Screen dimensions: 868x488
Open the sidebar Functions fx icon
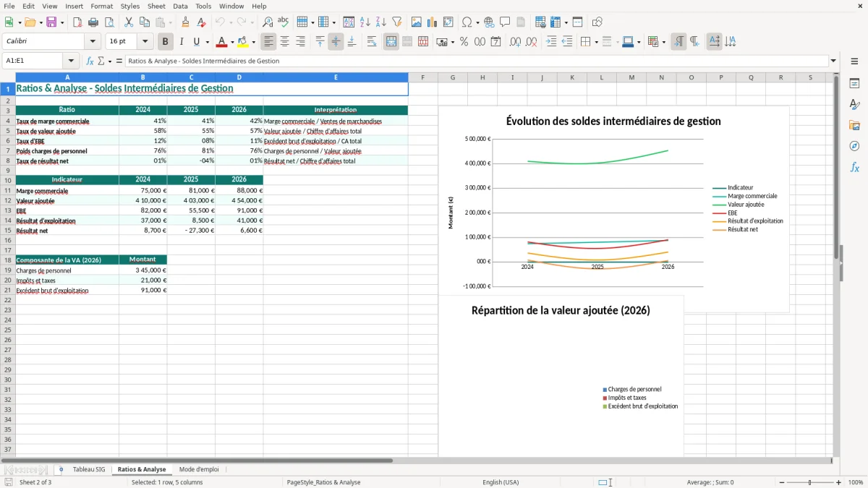[x=854, y=167]
